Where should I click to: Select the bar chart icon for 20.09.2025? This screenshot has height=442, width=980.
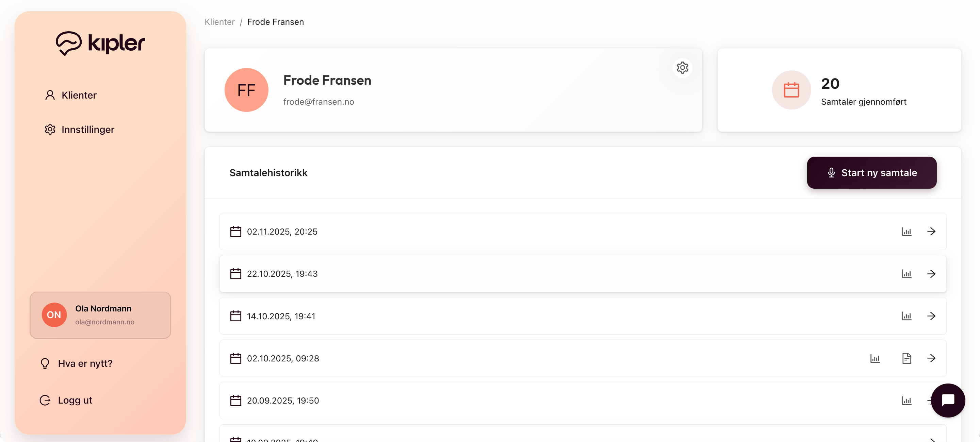906,400
